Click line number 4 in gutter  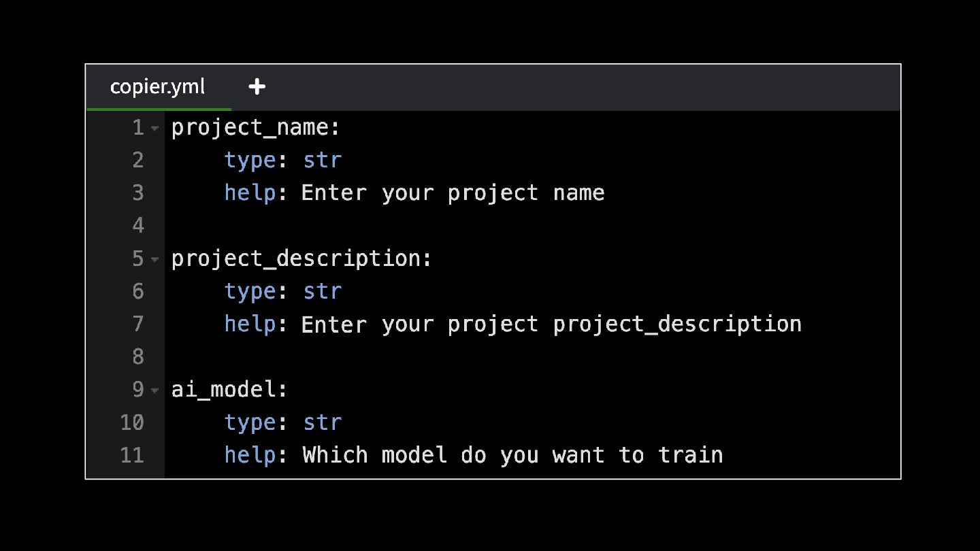(138, 225)
